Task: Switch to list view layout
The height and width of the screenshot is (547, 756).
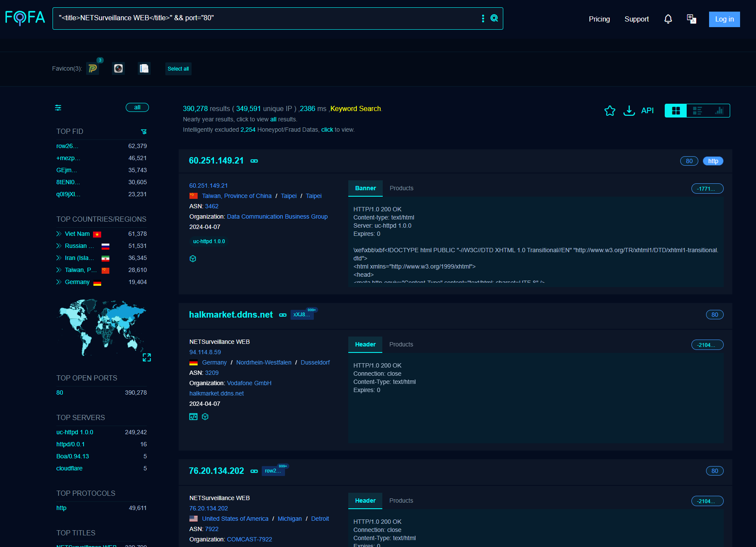Action: pyautogui.click(x=697, y=111)
